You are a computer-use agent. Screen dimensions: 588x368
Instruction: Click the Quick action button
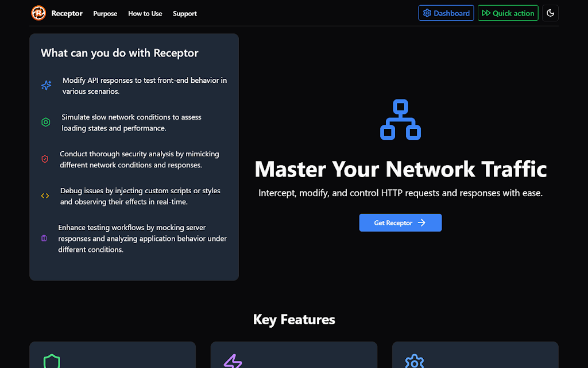(508, 13)
